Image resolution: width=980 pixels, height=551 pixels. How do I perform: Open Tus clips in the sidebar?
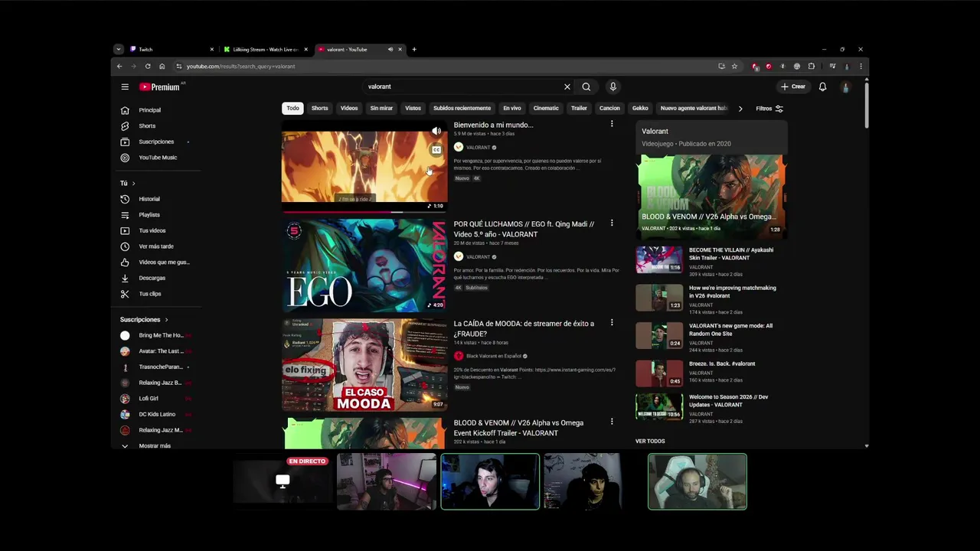coord(150,294)
